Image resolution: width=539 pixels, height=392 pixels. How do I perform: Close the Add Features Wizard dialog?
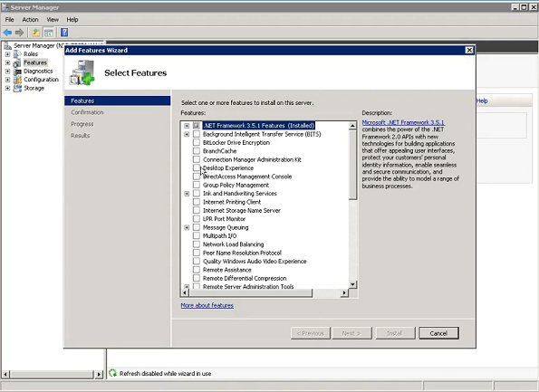(469, 50)
